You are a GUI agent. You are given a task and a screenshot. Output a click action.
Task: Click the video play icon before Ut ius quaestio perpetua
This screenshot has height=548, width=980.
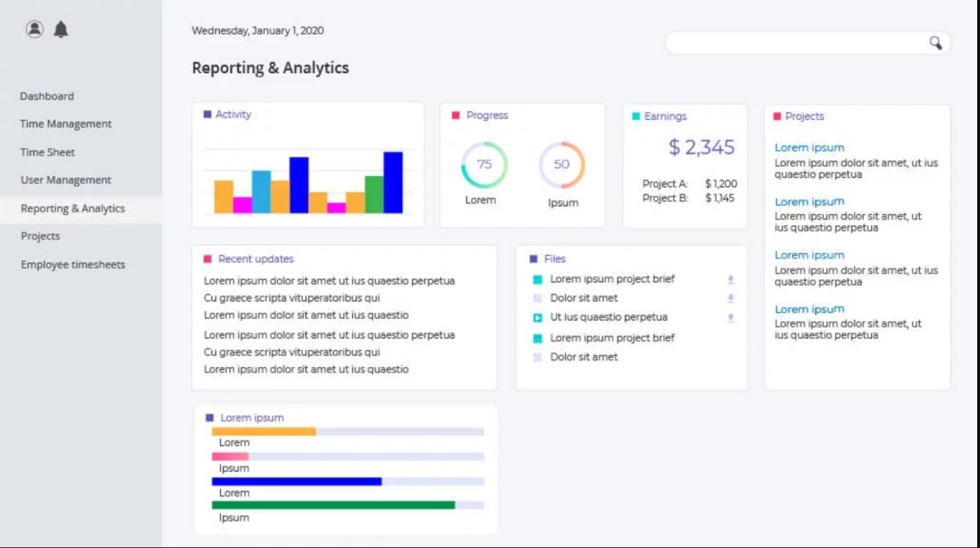(x=537, y=317)
